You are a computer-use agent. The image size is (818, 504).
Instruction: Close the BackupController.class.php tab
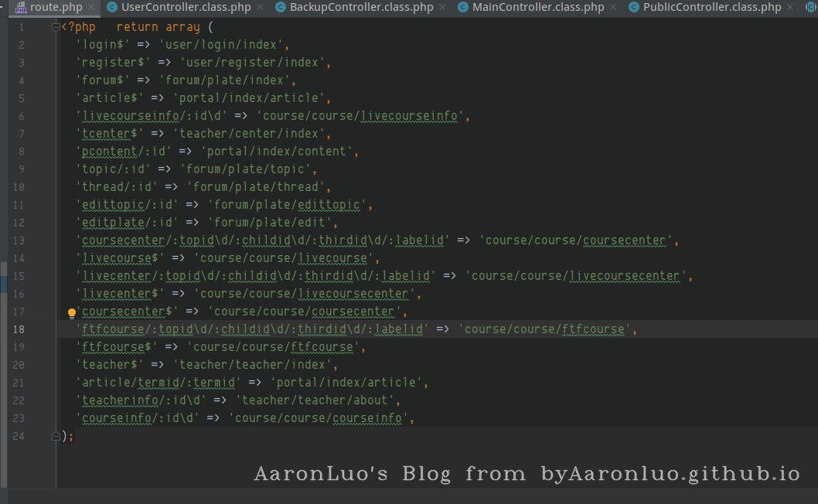pos(442,8)
